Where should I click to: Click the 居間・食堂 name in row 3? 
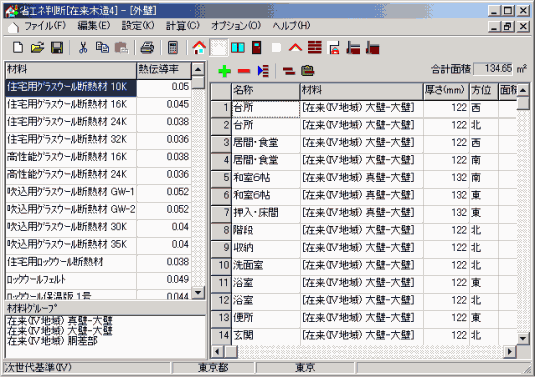[x=265, y=143]
